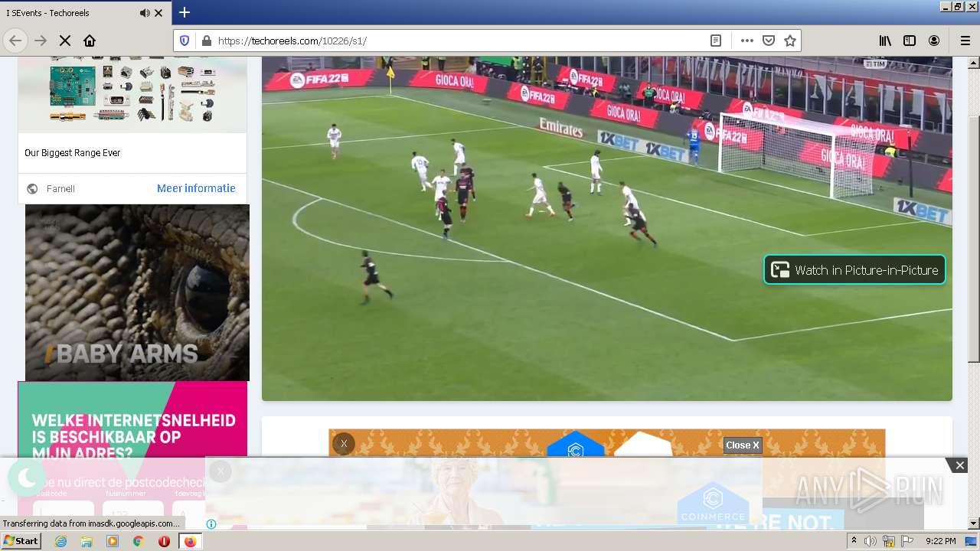Screen dimensions: 980x551
Task: Open network status tray icon
Action: coord(889,541)
